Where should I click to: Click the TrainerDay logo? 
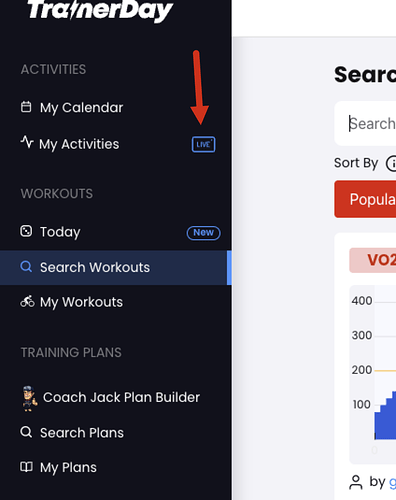coord(100,10)
